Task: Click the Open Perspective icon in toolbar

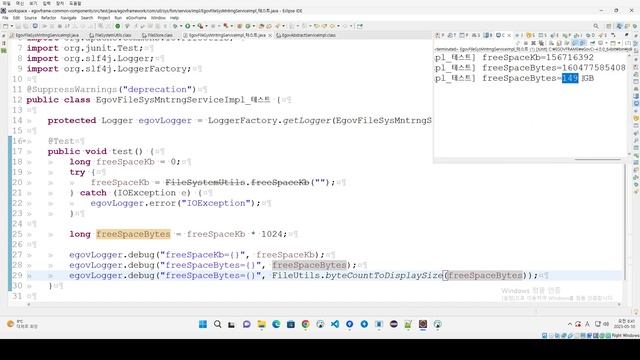Action: pyautogui.click(x=609, y=26)
